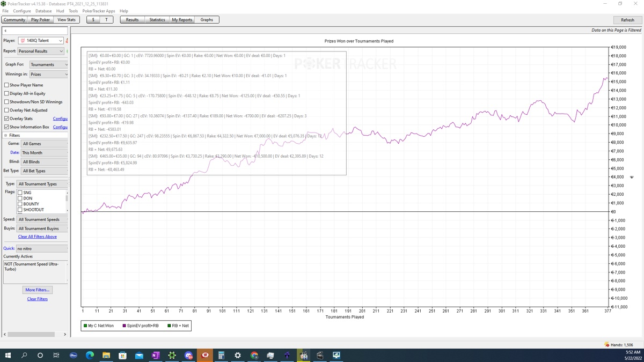This screenshot has height=362, width=644.
Task: Open the PokerTracker Apps menu
Action: pos(99,11)
